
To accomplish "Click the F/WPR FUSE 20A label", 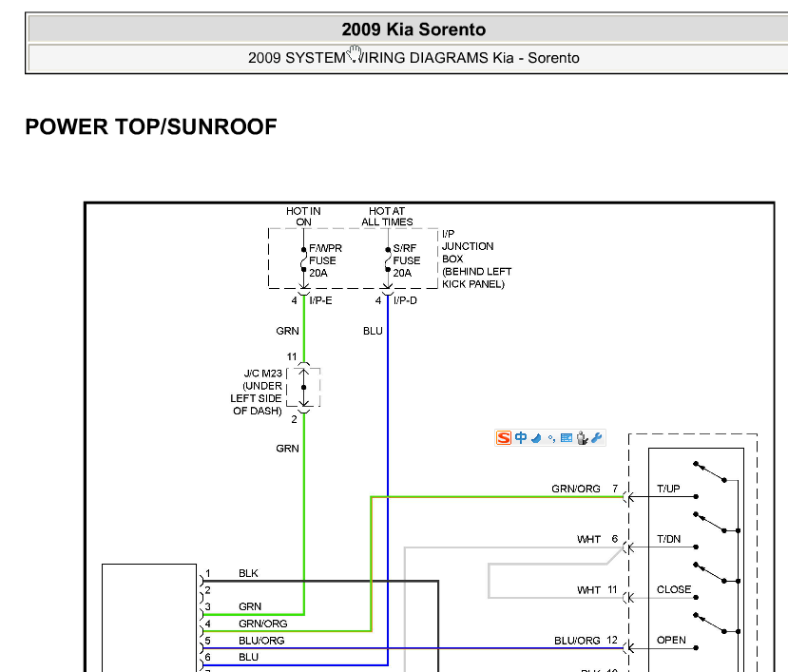I will coord(325,260).
